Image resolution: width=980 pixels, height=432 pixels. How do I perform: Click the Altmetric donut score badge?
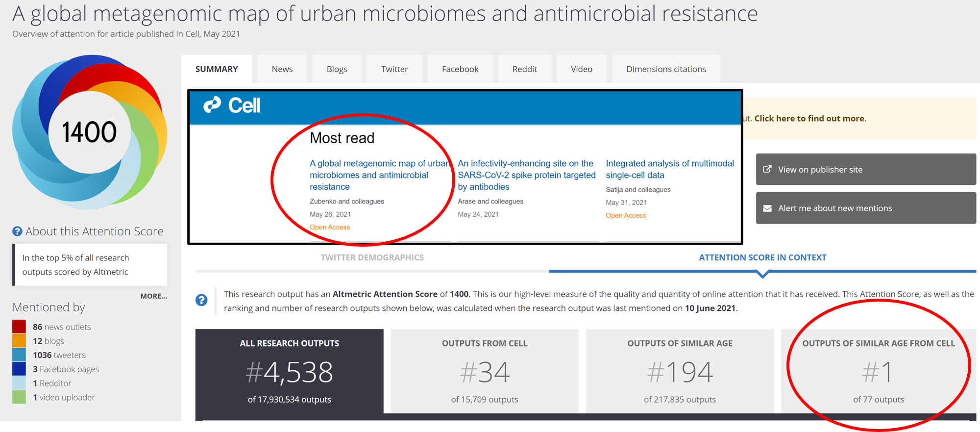coord(90,132)
